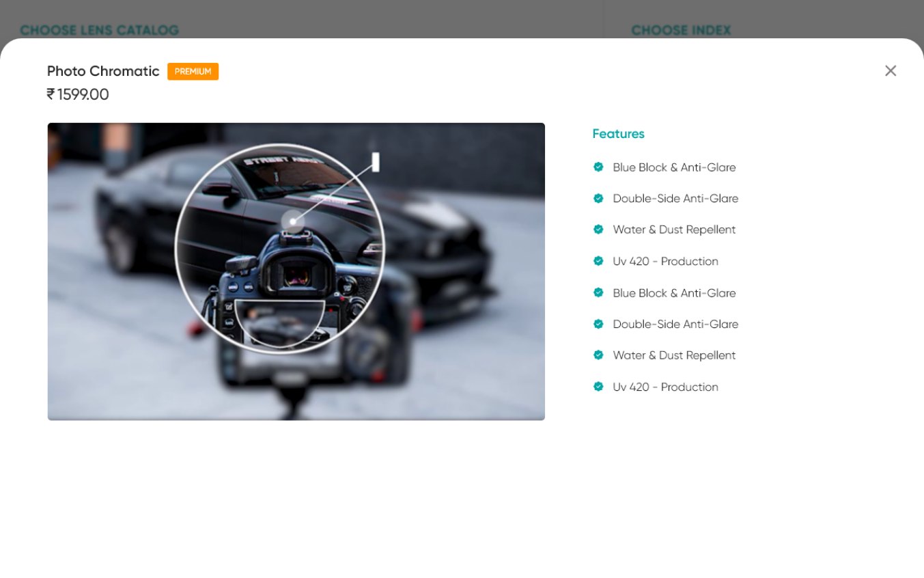Image resolution: width=924 pixels, height=578 pixels.
Task: Click the second Water & Dust Repellent feature text
Action: 674,355
